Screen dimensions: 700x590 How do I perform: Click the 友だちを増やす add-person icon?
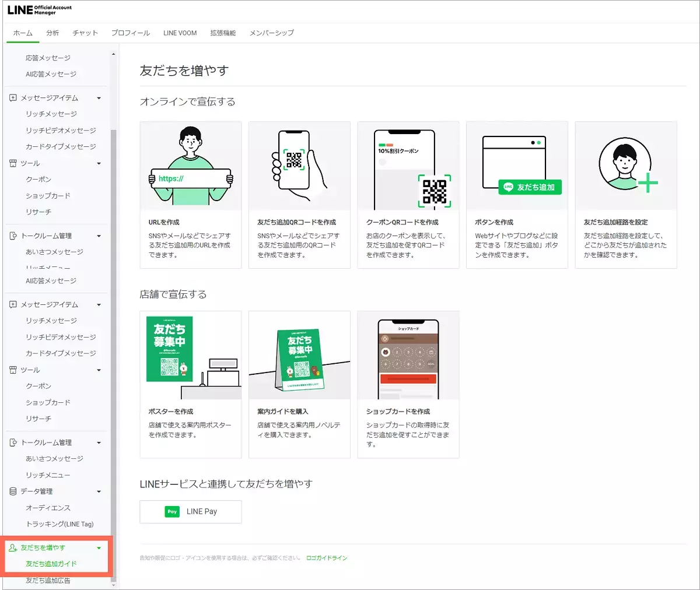click(x=13, y=548)
